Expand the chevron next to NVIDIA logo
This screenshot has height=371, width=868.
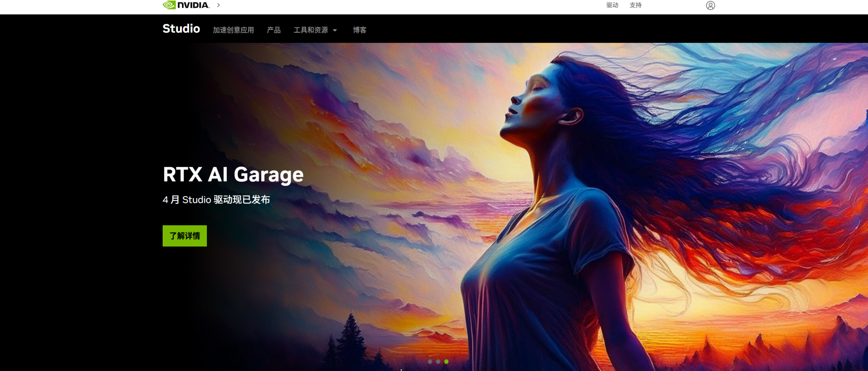[218, 5]
